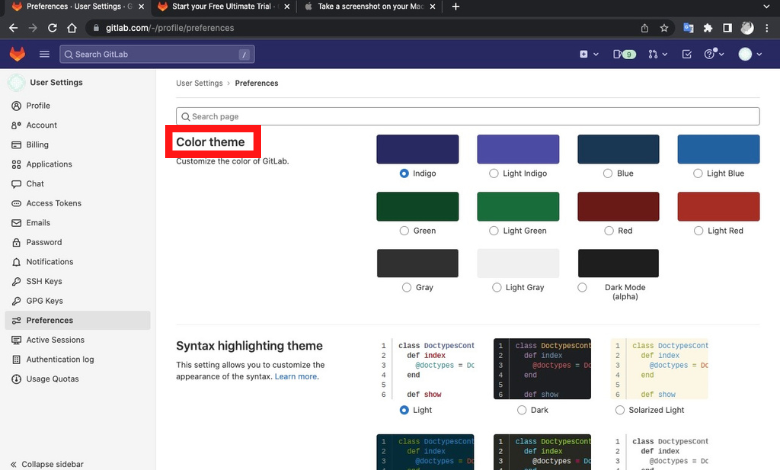Open the Create new plus dropdown
The width and height of the screenshot is (780, 470).
588,54
